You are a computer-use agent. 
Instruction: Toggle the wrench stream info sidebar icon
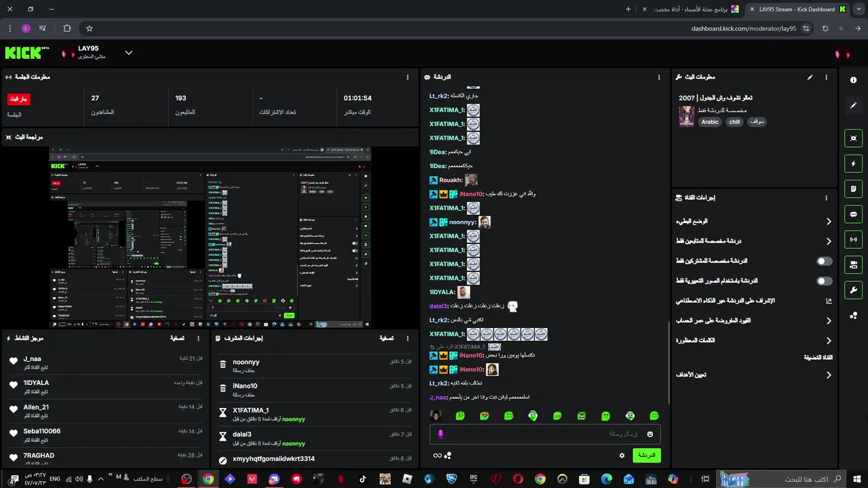click(x=853, y=290)
